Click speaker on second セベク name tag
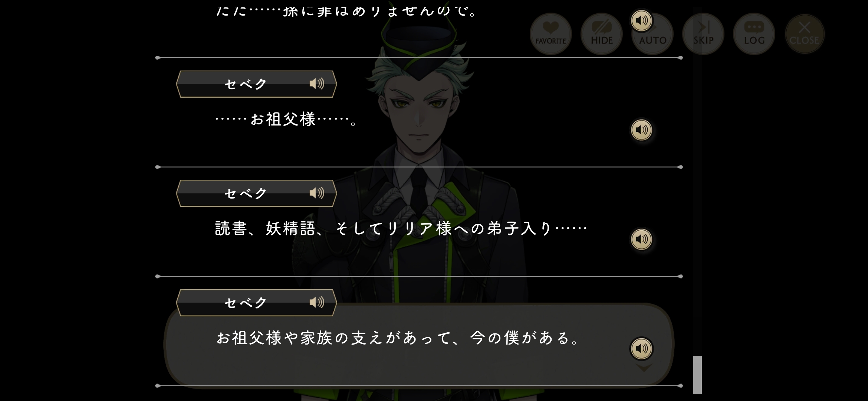Viewport: 868px width, 401px height. click(x=316, y=193)
